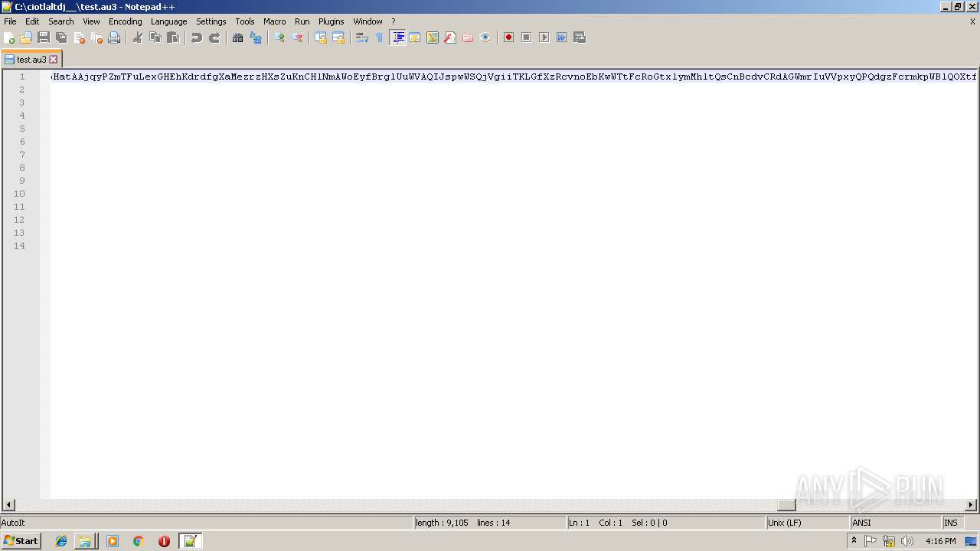Click the Save All toolbar icon

61,37
